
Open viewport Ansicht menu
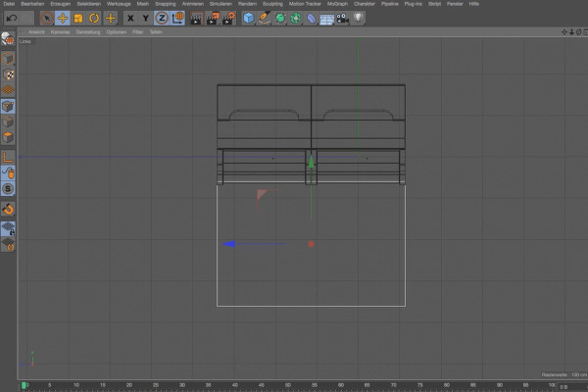[36, 32]
